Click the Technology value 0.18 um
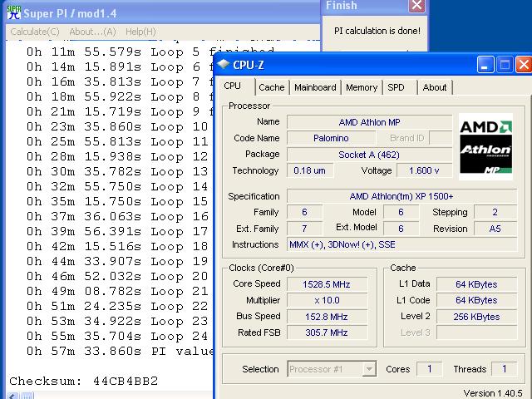532x399 pixels. (x=310, y=170)
